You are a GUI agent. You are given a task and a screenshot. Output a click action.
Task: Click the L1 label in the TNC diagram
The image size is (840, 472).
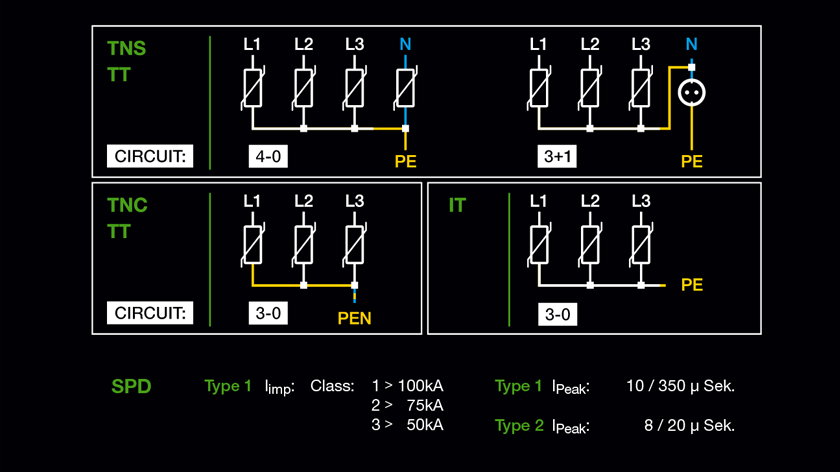252,201
